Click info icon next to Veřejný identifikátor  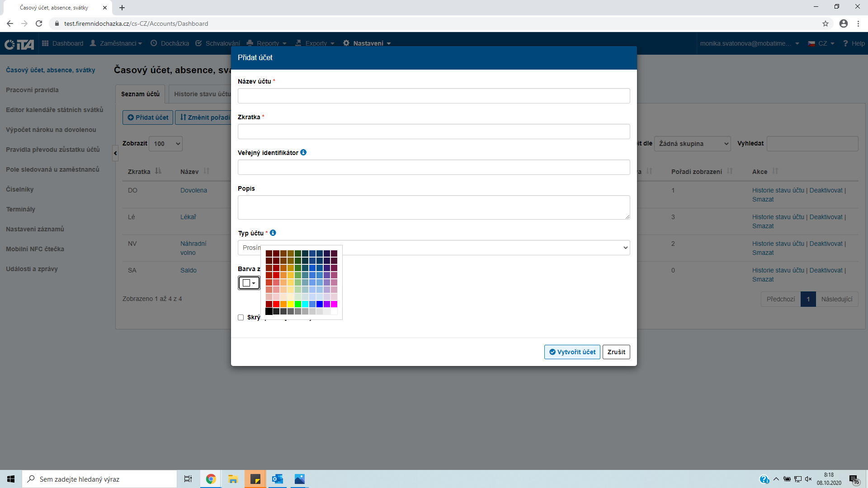point(303,152)
